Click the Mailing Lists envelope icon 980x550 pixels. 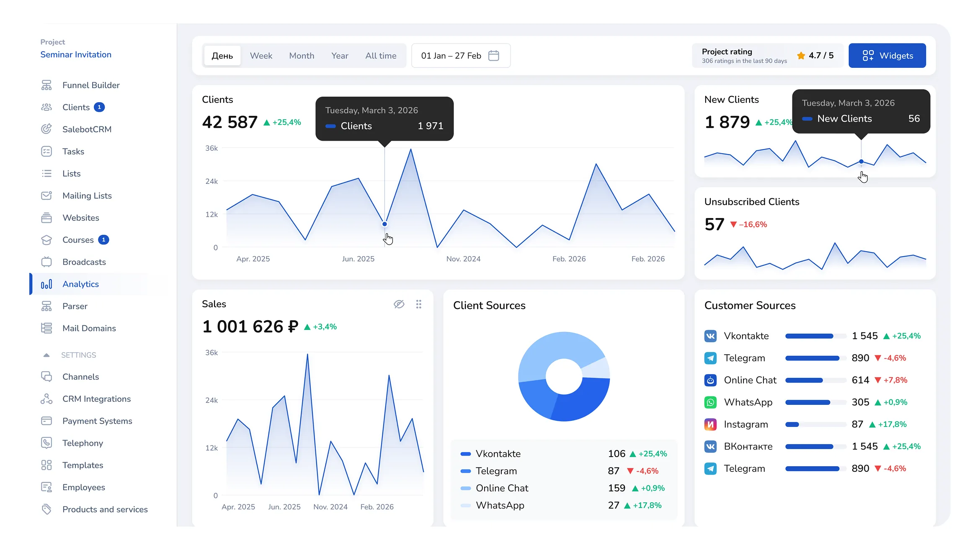click(46, 195)
